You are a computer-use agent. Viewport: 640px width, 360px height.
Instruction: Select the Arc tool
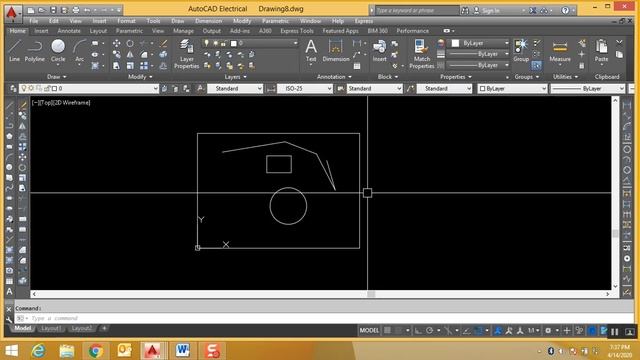(x=80, y=51)
